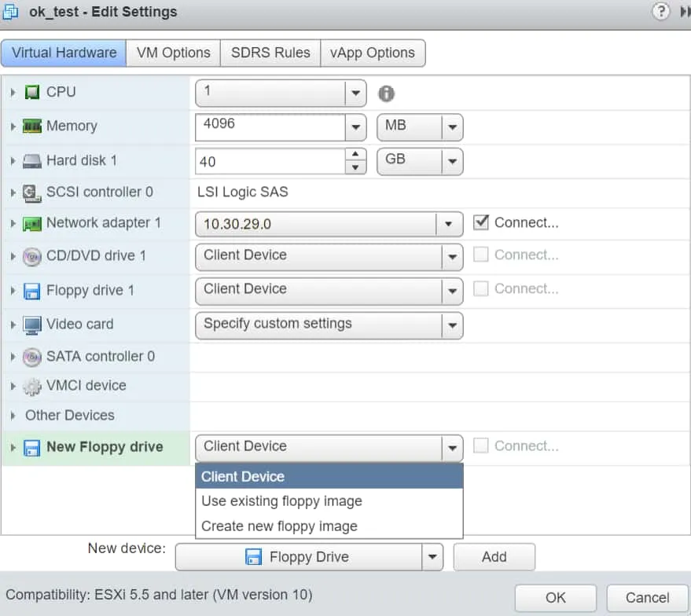Uncheck the Network adapter 1 Connect checkbox
691x616 pixels.
[481, 223]
